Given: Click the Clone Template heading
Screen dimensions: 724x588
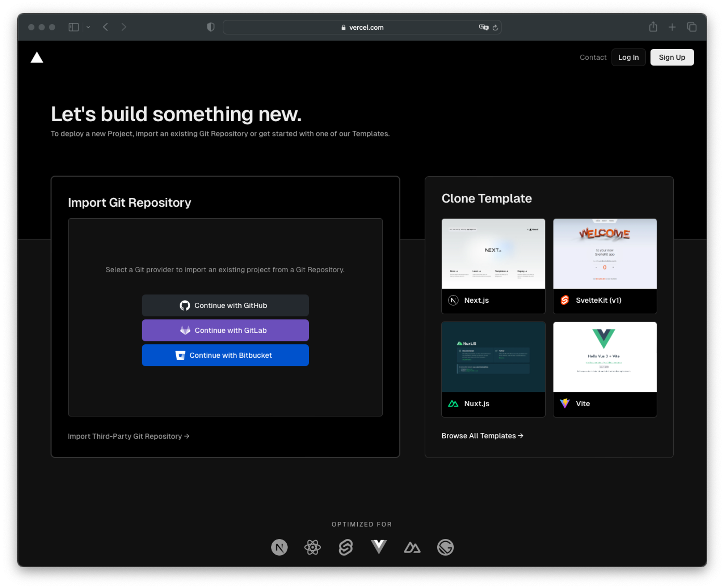Looking at the screenshot, I should (x=487, y=198).
